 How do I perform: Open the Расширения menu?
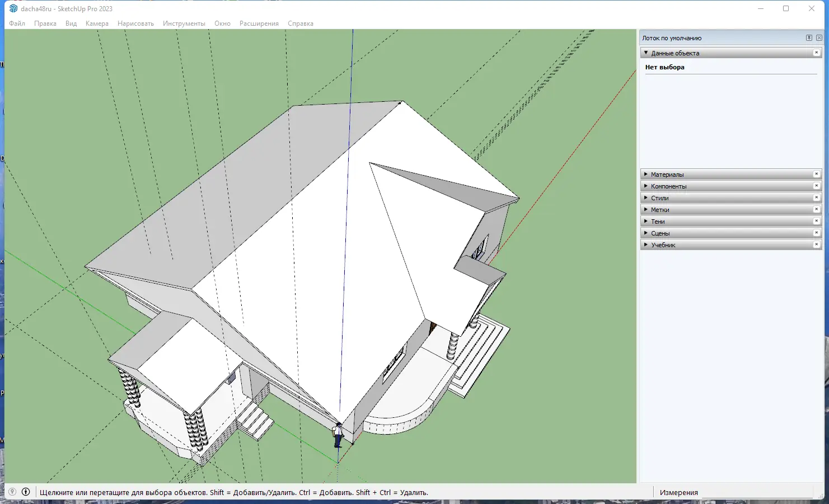259,23
